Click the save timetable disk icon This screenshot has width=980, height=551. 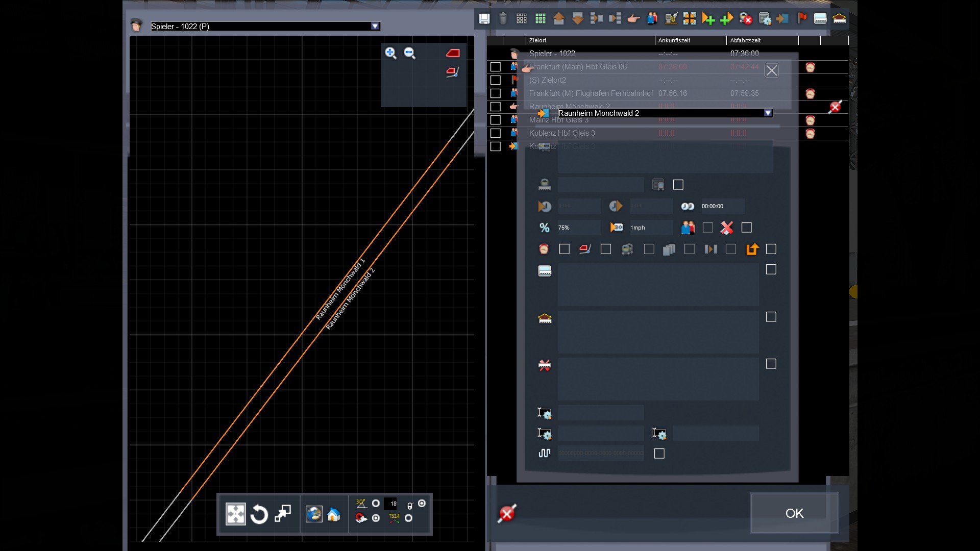coord(484,19)
